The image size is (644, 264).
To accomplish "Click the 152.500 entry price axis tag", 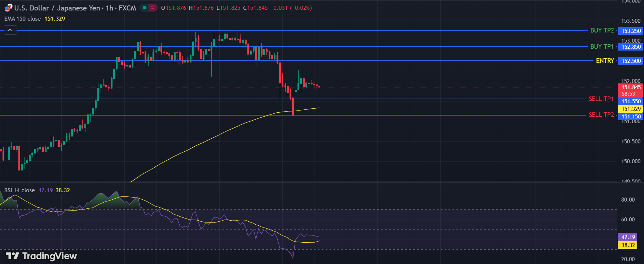I will coord(631,61).
